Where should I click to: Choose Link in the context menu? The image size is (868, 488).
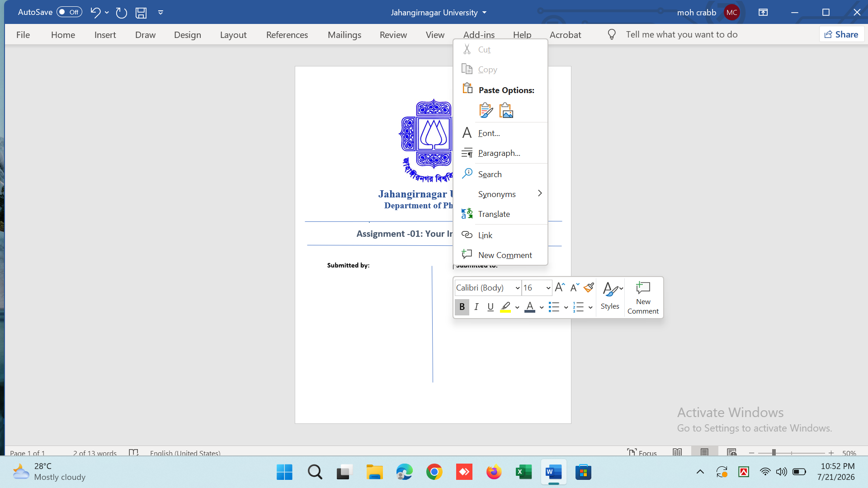(x=500, y=235)
